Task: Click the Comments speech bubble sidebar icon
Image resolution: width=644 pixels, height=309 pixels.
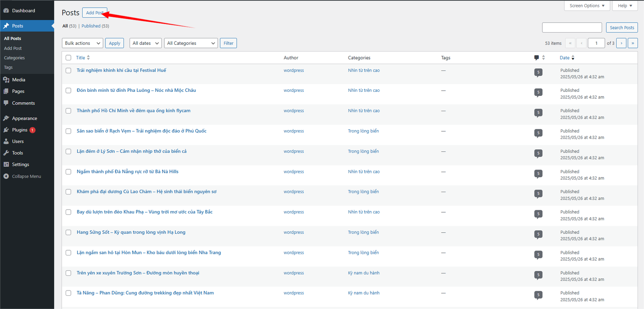Action: point(6,103)
